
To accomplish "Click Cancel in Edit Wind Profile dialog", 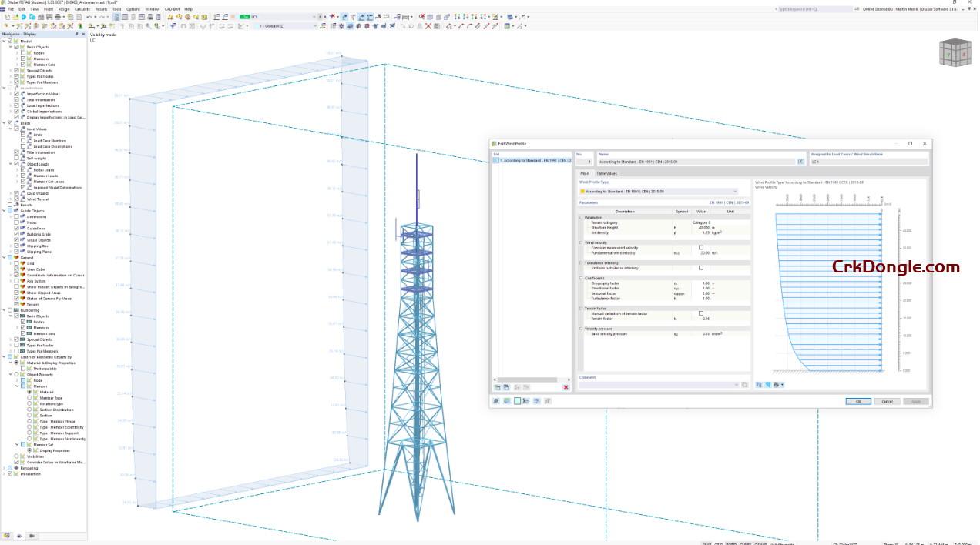I will pos(887,401).
